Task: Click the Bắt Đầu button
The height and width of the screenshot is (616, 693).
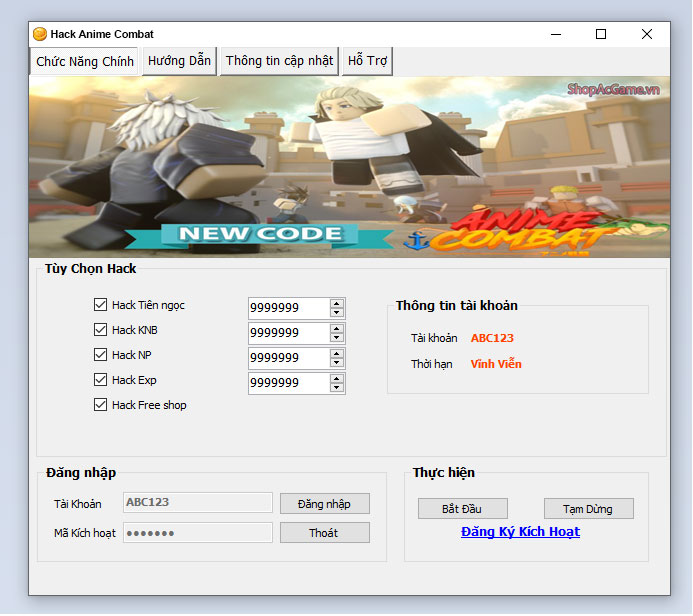Action: click(462, 509)
